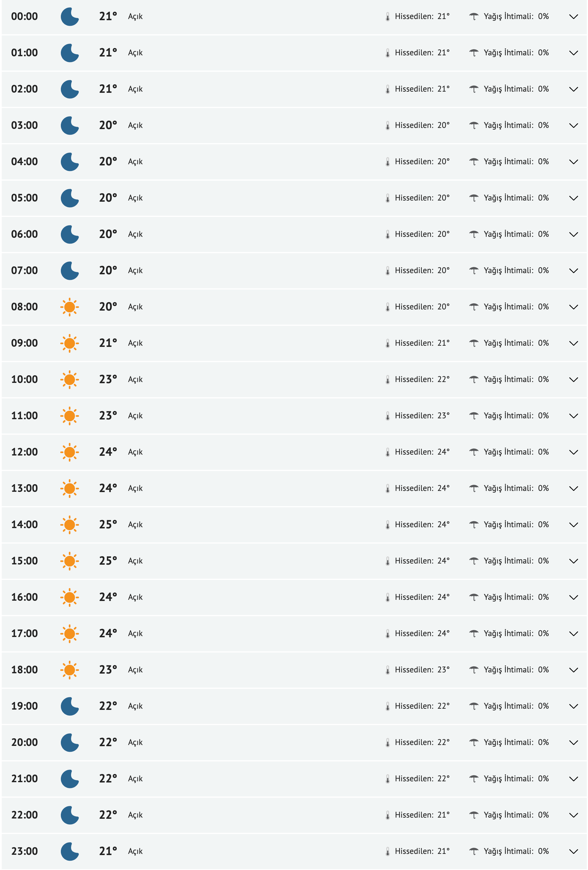Image resolution: width=588 pixels, height=870 pixels.
Task: Click the thermometer icon in the 10:00 row
Action: coord(388,380)
